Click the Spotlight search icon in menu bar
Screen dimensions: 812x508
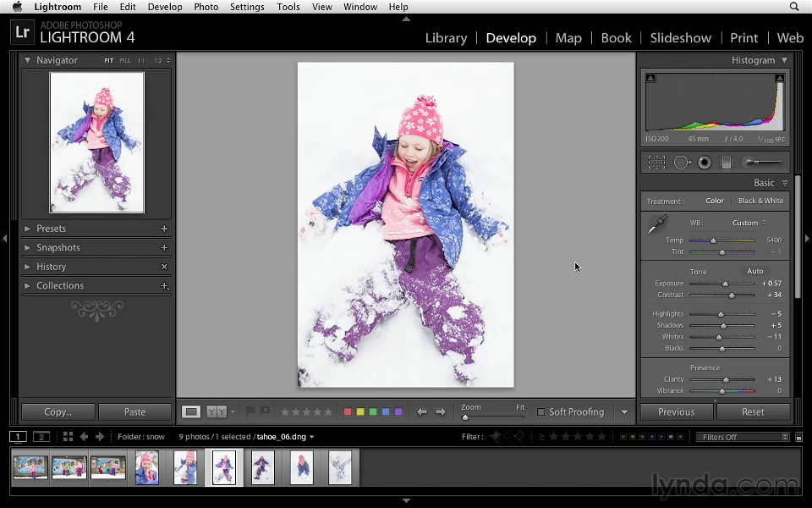795,7
